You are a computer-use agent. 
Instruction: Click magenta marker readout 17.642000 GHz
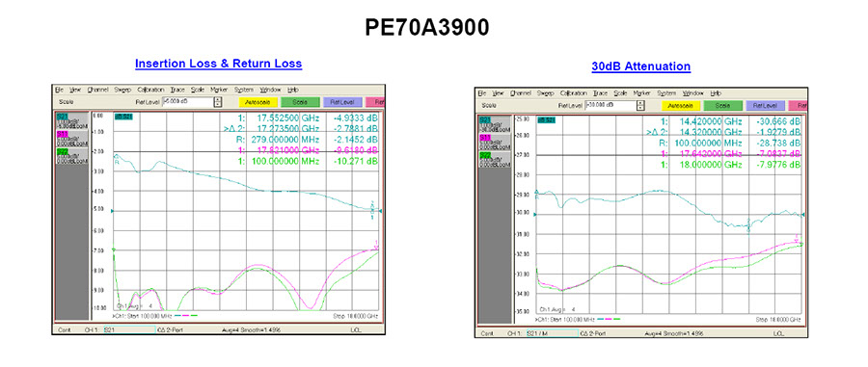coord(731,154)
